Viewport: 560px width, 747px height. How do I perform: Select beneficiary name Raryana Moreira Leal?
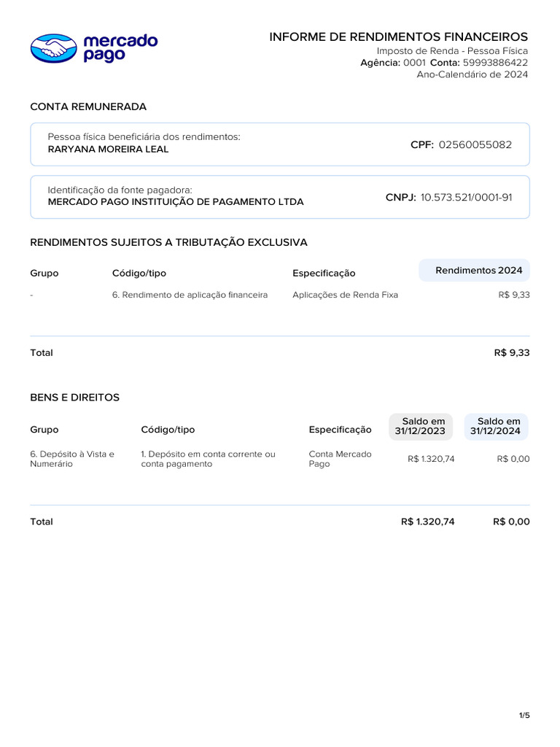point(108,150)
